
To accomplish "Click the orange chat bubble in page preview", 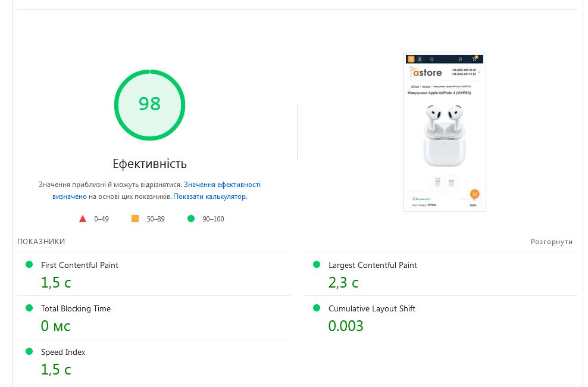I will [x=474, y=194].
